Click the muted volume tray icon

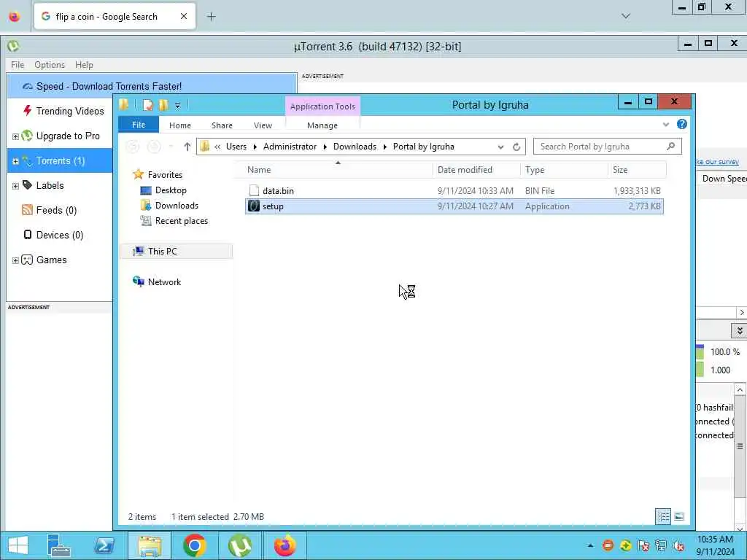[678, 545]
